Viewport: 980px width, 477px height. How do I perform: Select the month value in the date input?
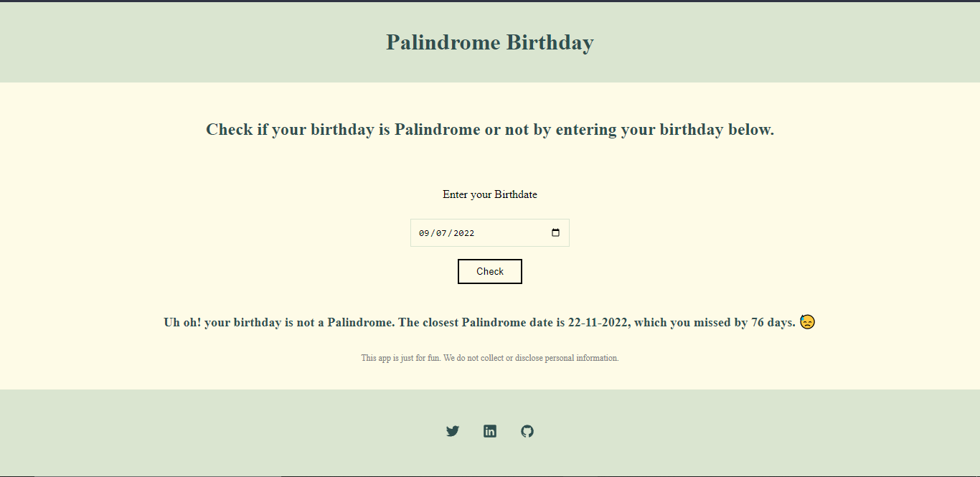[423, 232]
